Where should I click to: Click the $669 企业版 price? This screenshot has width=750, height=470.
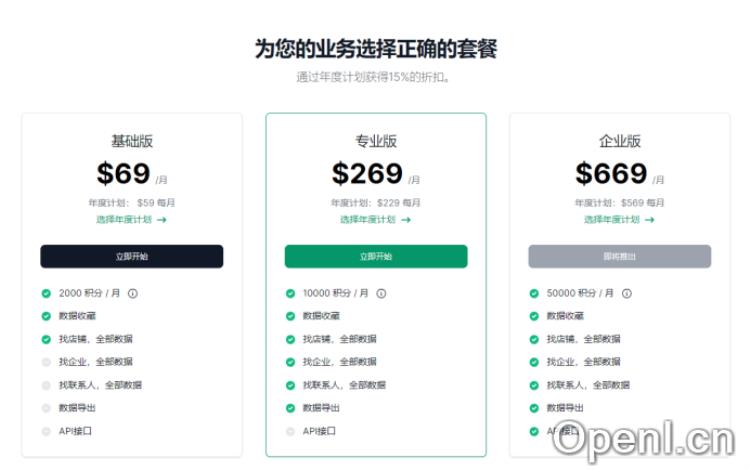[x=611, y=174]
